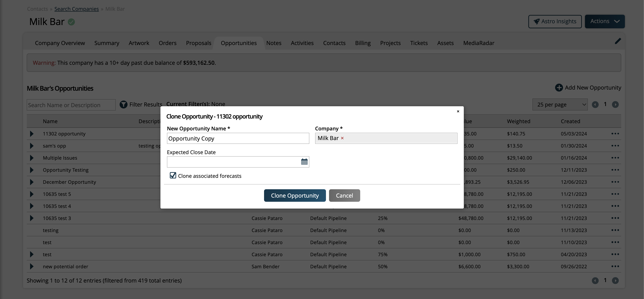Click the Astro Insights rocket button
Viewport: 644px width, 299px height.
point(555,22)
